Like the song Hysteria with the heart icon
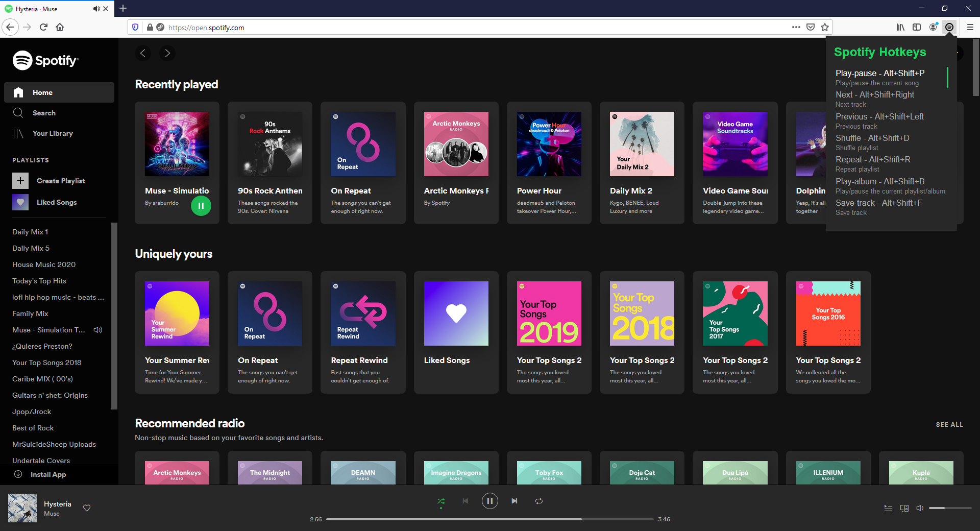This screenshot has width=980, height=531. tap(87, 508)
